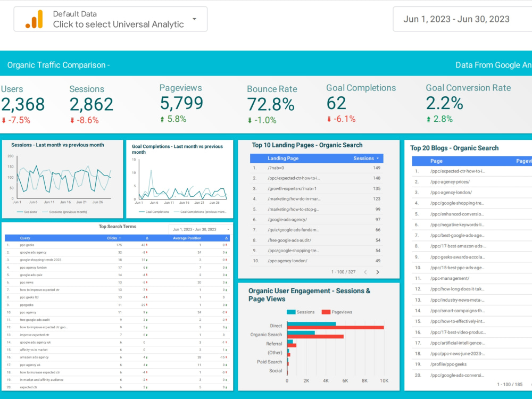Click red decrease arrow beside Goal Completions change
532x399 pixels.
click(x=329, y=119)
